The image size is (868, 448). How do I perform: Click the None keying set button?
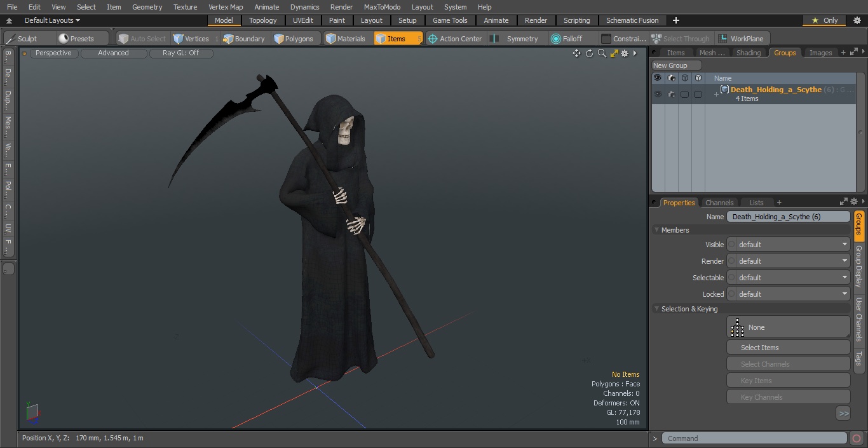point(789,327)
